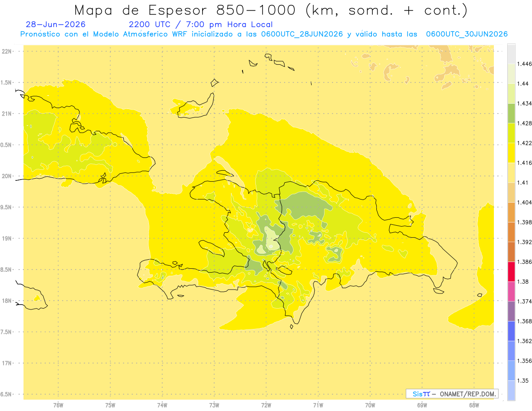
Task: Pick the purple swatch between 1.368 and 1.374
Action: coord(511,311)
